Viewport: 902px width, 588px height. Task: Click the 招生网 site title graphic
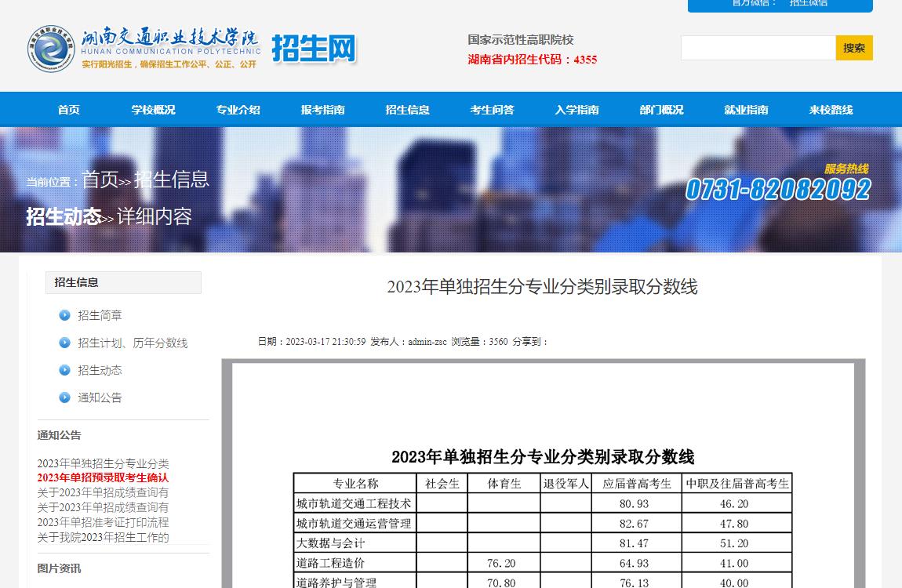[314, 49]
